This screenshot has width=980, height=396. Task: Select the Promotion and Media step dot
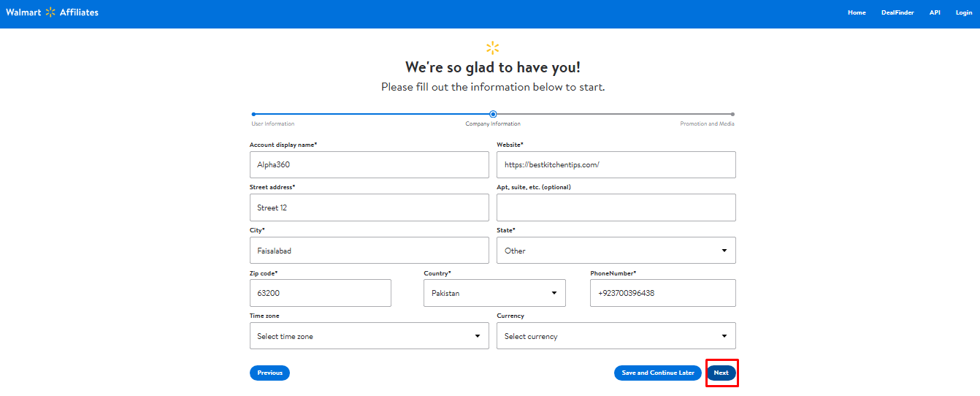point(732,114)
